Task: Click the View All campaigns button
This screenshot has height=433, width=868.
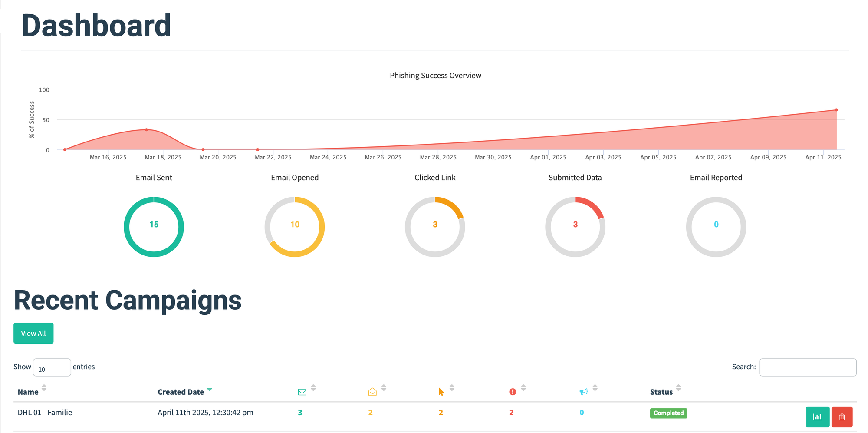Action: (x=33, y=333)
